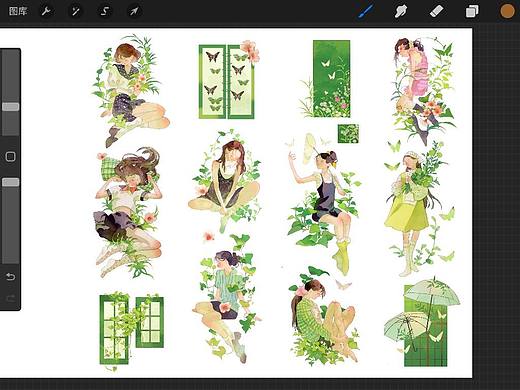Open the Actions wrench menu
The height and width of the screenshot is (390, 520).
click(x=46, y=12)
